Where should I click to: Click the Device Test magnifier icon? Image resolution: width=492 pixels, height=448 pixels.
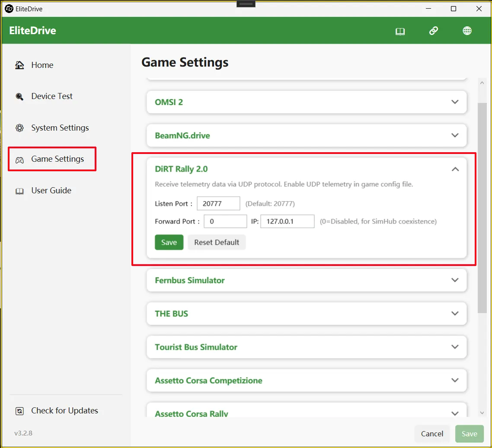(x=19, y=96)
